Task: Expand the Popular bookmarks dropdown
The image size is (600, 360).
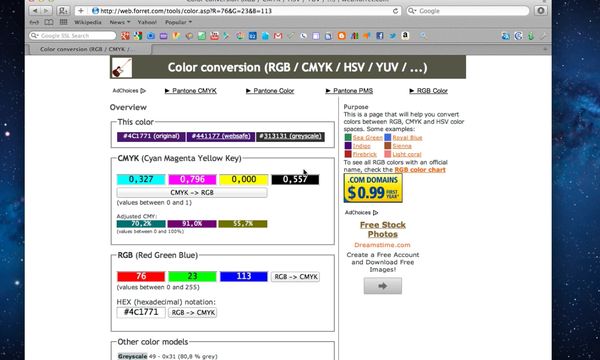Action: click(178, 22)
